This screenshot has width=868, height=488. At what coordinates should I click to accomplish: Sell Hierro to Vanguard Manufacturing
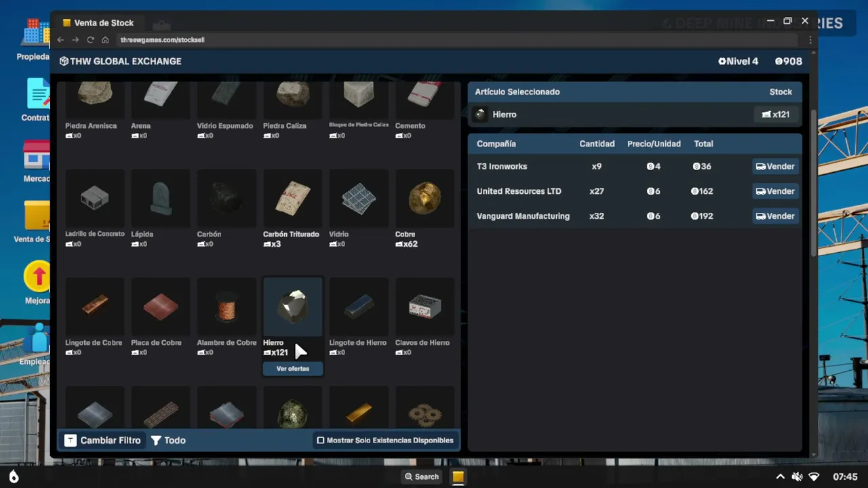pyautogui.click(x=775, y=216)
